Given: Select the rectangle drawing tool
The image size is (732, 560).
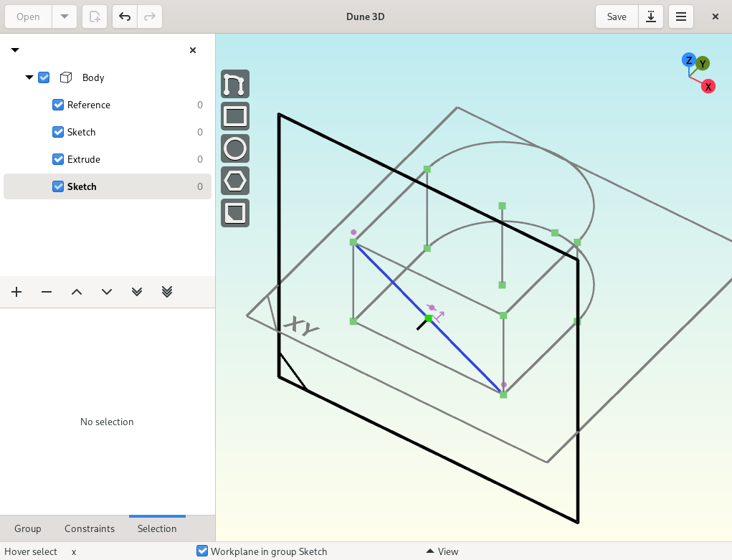Looking at the screenshot, I should 235,116.
